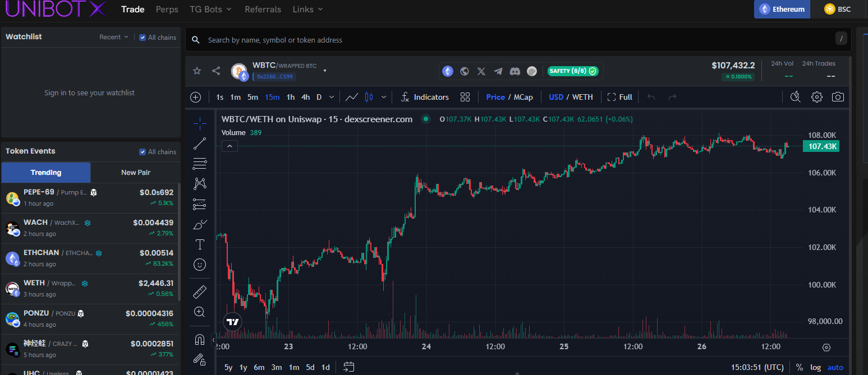The image size is (868, 375).
Task: Enter Full screen chart mode
Action: click(619, 97)
